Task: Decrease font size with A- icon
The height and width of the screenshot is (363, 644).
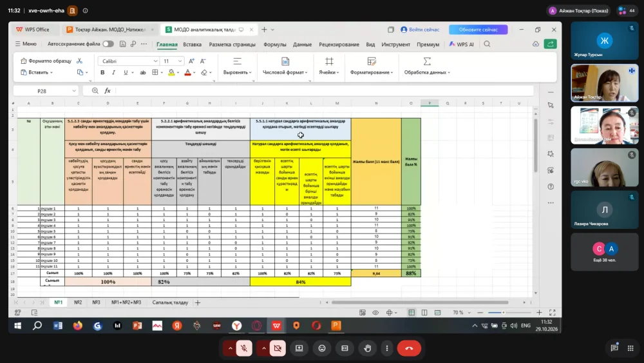Action: pos(203,61)
